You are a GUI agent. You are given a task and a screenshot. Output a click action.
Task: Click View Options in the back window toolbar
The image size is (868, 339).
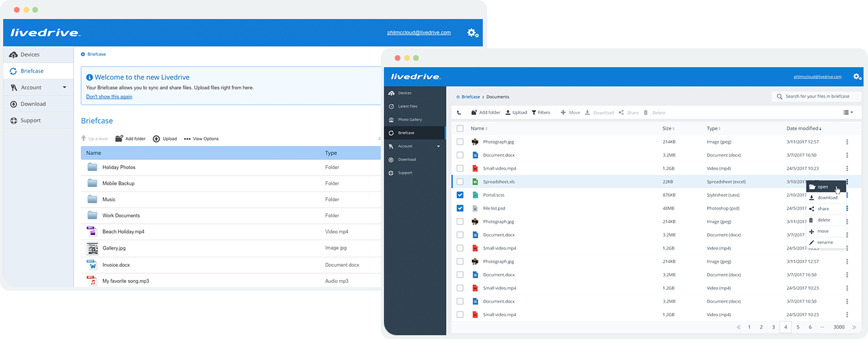pyautogui.click(x=201, y=139)
